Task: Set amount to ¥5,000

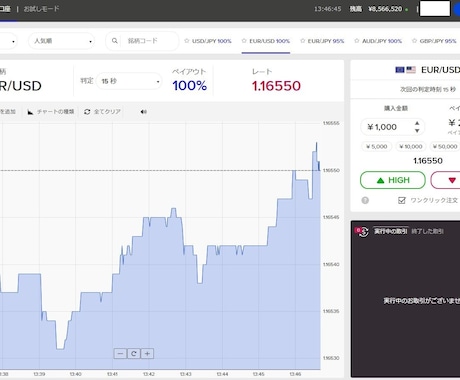Action: 377,147
